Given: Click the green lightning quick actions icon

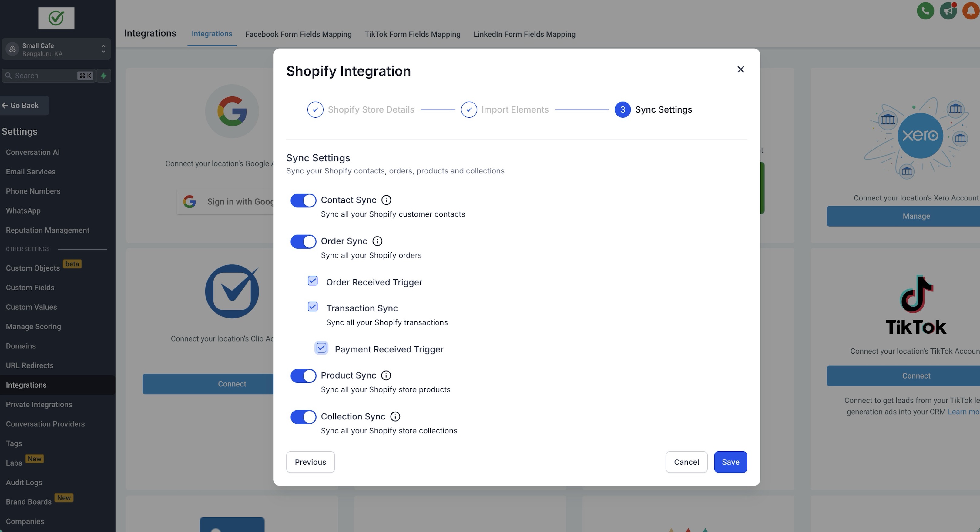Looking at the screenshot, I should tap(103, 76).
